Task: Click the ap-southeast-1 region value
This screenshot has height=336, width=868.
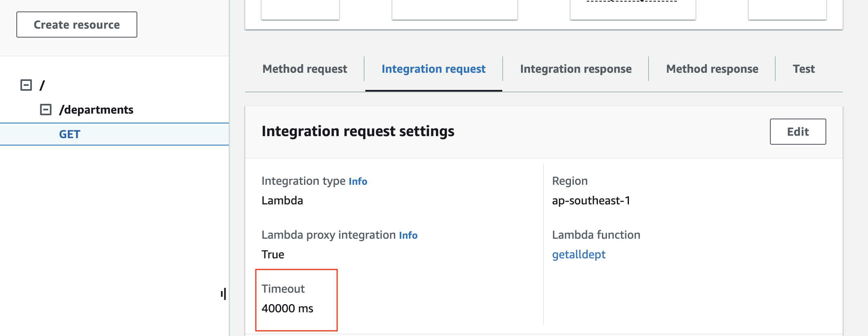Action: 591,200
